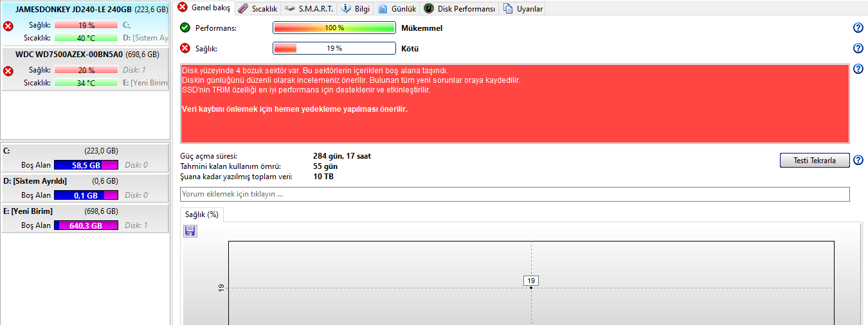The height and width of the screenshot is (325, 868).
Task: Click the Güç açma süresi label
Action: (x=210, y=156)
